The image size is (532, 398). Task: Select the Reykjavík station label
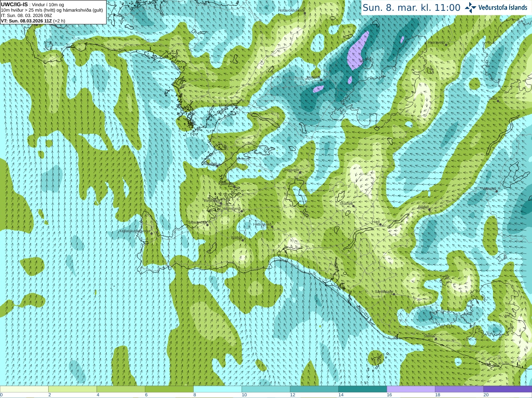pyautogui.click(x=212, y=201)
